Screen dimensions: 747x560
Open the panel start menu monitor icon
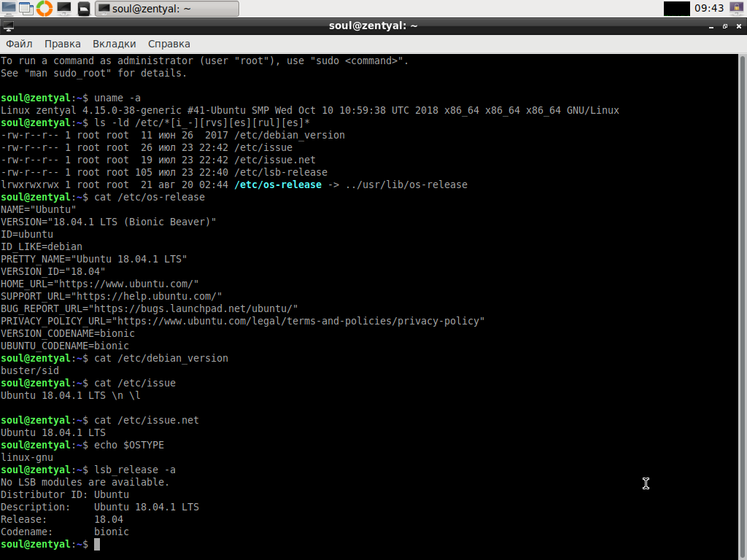click(x=9, y=8)
